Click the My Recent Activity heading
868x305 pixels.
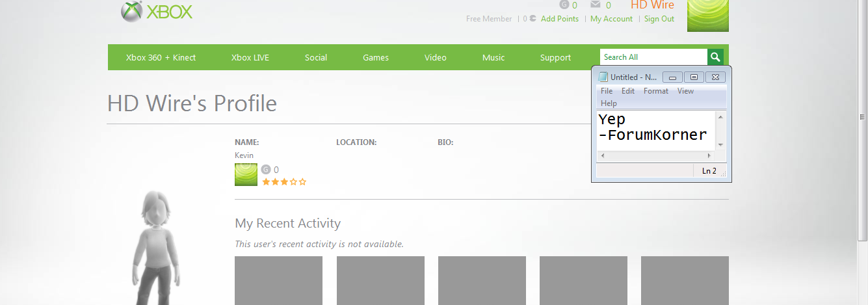click(287, 223)
